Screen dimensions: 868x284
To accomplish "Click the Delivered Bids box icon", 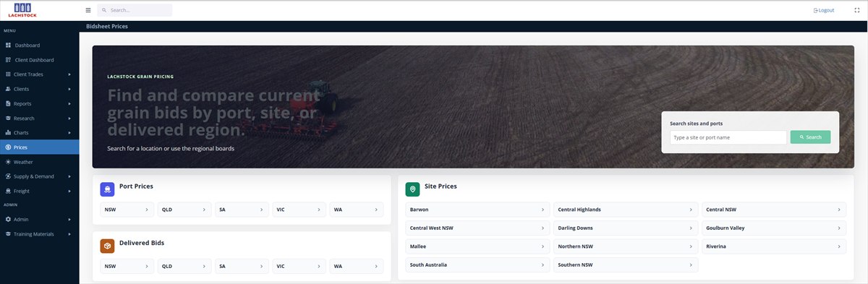I will click(107, 246).
